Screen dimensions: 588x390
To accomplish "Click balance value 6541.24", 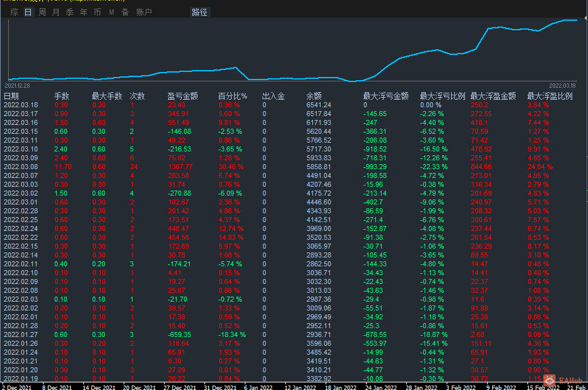I will [319, 105].
